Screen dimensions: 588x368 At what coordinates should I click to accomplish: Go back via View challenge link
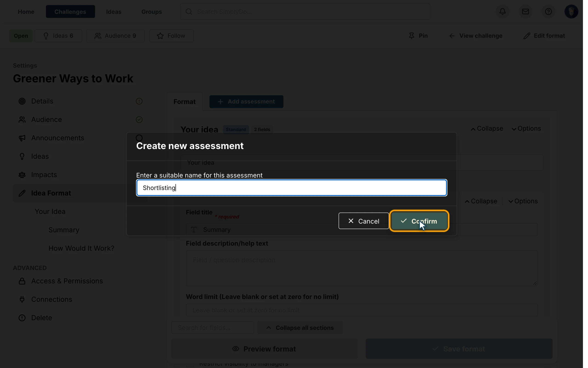[x=475, y=36]
